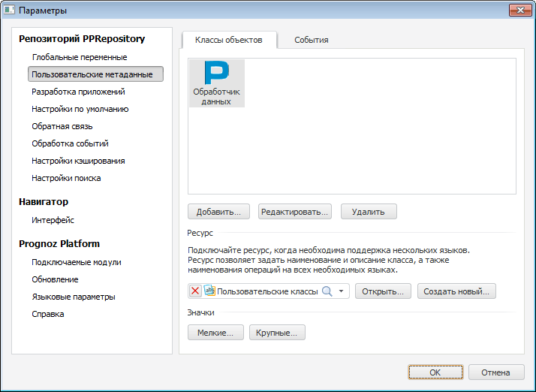Close the Параметры dialog window
536x392 pixels.
[520, 11]
